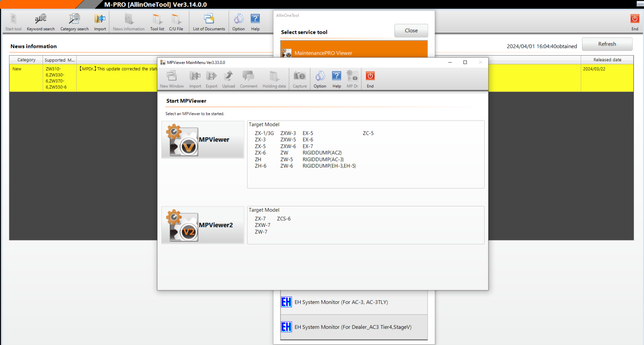Screen dimensions: 644x345
Task: Open List of Documents in M-PRO toolbar
Action: (209, 22)
